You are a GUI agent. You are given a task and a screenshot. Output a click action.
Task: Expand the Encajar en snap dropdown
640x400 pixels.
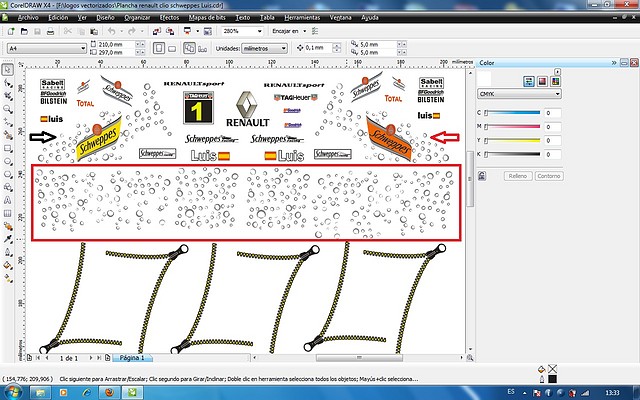pos(303,31)
